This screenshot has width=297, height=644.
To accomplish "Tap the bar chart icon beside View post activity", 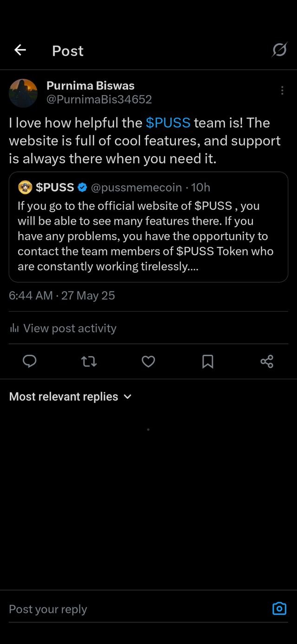I will pos(14,328).
